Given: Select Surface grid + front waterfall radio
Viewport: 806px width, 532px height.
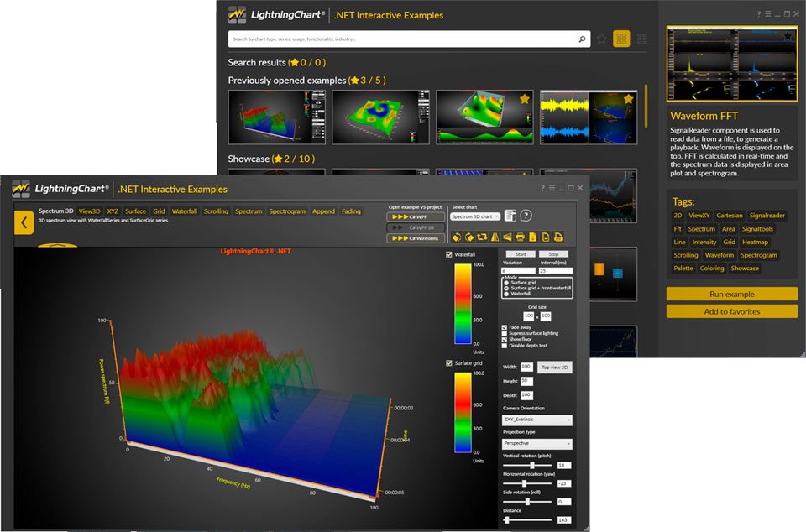Looking at the screenshot, I should 506,288.
